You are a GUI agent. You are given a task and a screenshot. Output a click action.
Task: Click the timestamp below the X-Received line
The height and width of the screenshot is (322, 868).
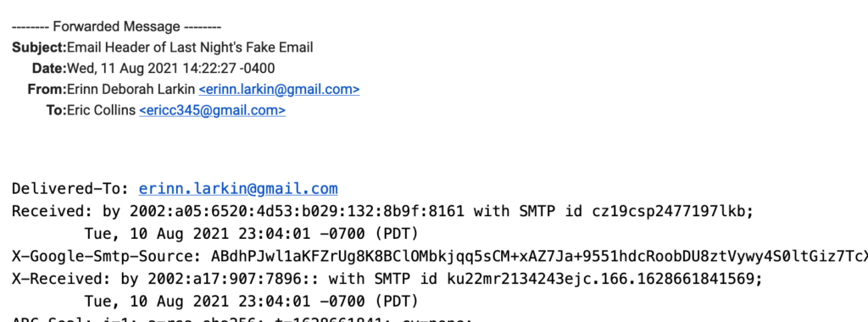[x=251, y=302]
